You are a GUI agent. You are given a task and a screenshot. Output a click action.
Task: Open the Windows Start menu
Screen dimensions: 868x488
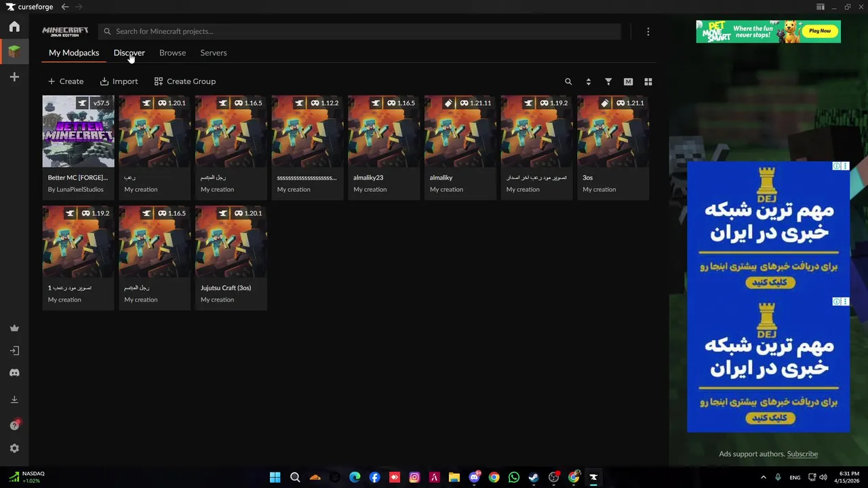coord(275,477)
